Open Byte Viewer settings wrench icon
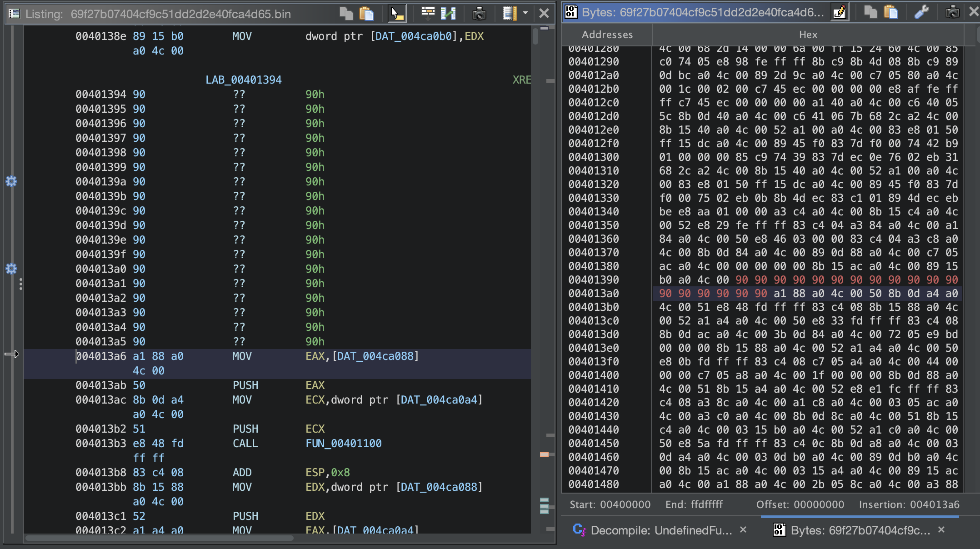Screen dimensions: 980x549 coord(921,12)
